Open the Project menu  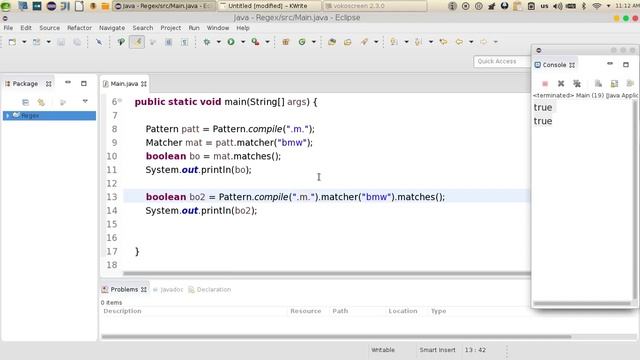coord(171,28)
